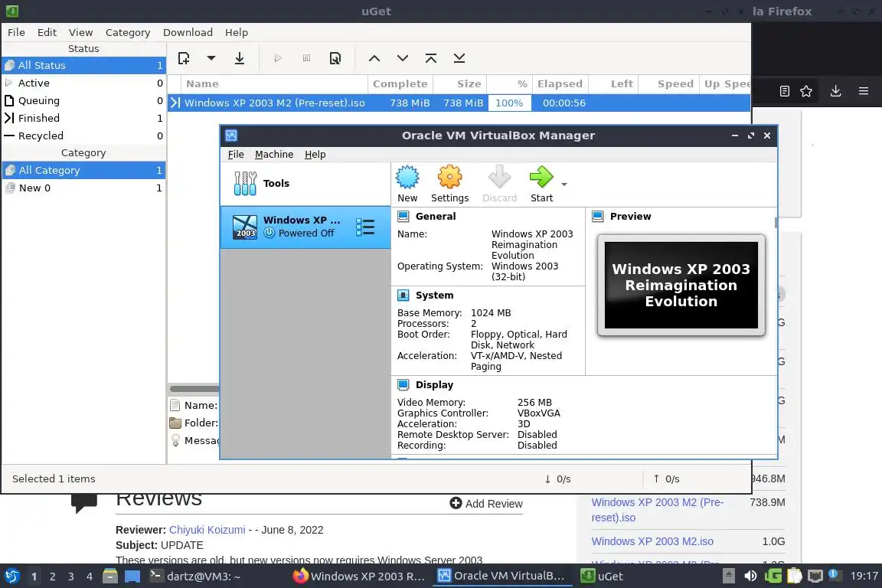The height and width of the screenshot is (588, 882).
Task: Click the VM preview thumbnail
Action: pyautogui.click(x=681, y=286)
